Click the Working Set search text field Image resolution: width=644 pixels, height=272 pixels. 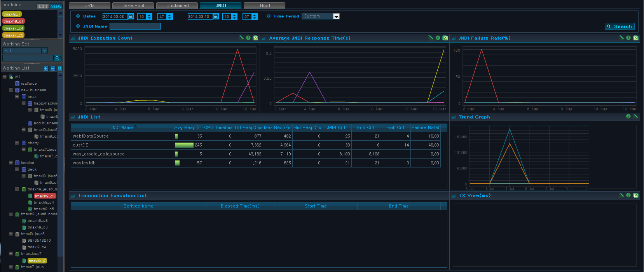click(x=28, y=58)
